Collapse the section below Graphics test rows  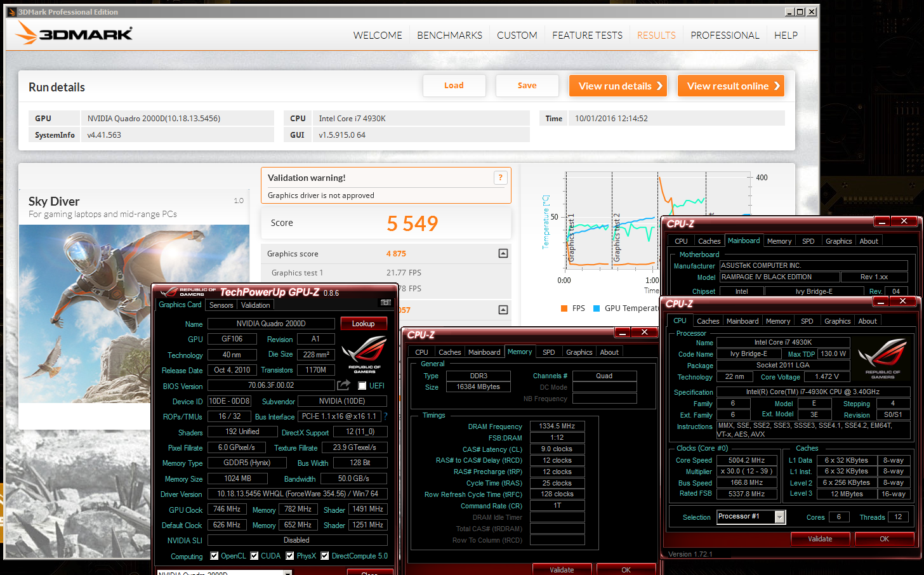(x=503, y=310)
